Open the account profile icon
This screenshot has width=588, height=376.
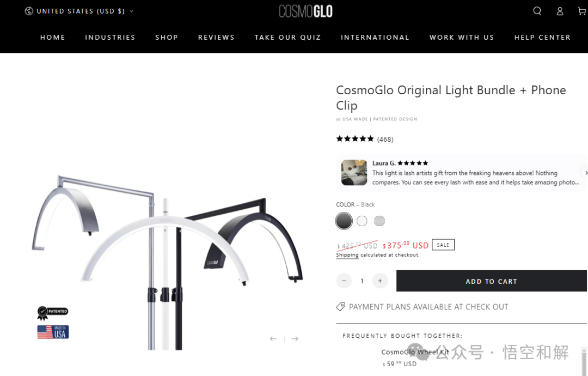tap(560, 11)
